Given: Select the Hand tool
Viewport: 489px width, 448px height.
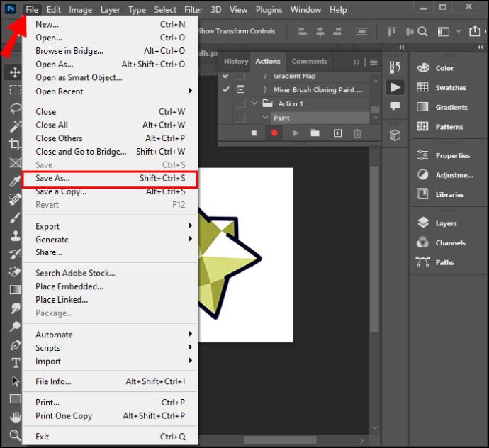Looking at the screenshot, I should [x=15, y=417].
